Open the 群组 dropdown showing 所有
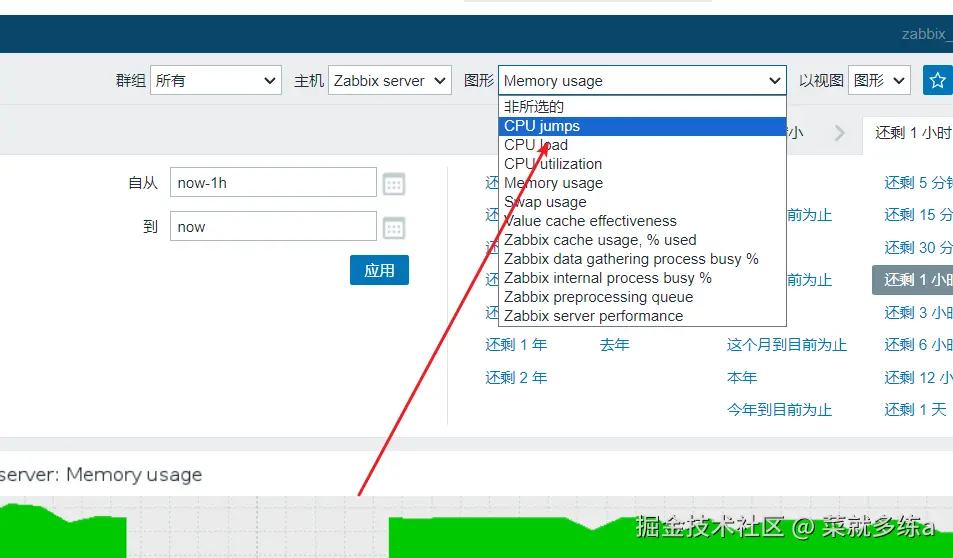This screenshot has width=953, height=558. 216,80
